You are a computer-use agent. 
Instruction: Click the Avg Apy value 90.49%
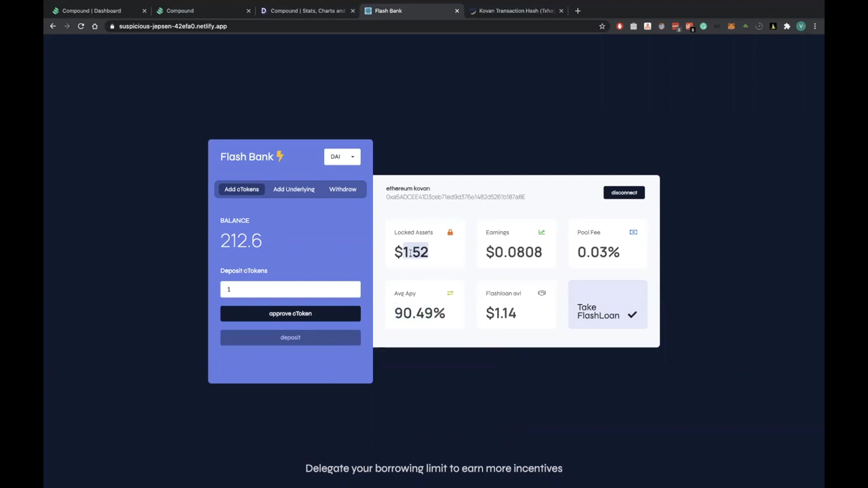(x=420, y=313)
